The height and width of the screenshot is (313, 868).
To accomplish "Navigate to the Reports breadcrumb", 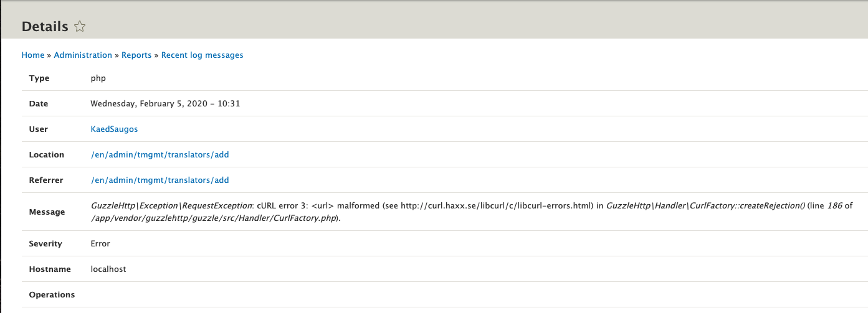I will pyautogui.click(x=136, y=55).
